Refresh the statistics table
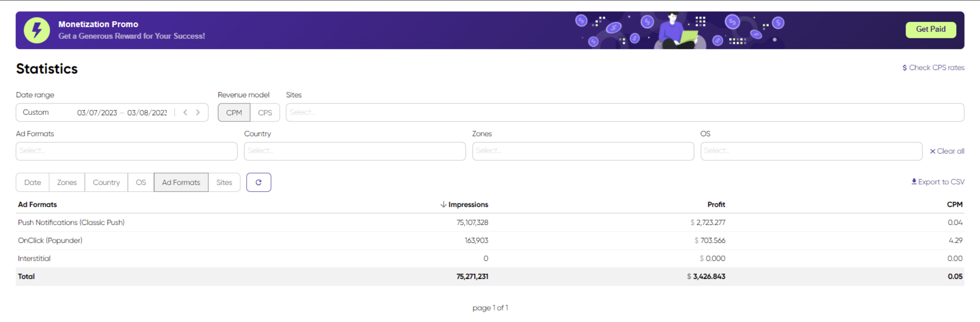This screenshot has width=980, height=322. tap(259, 182)
